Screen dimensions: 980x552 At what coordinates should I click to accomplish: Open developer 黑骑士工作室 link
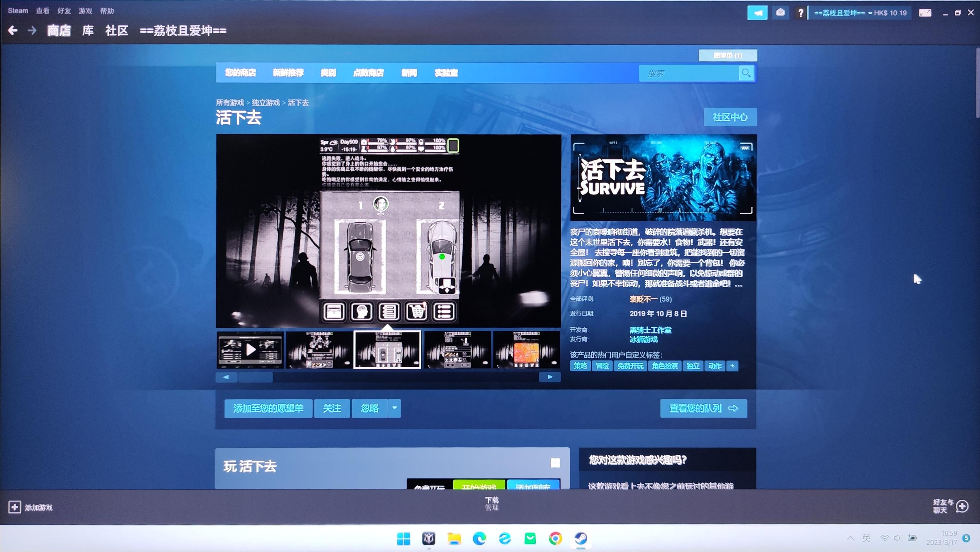(x=650, y=330)
